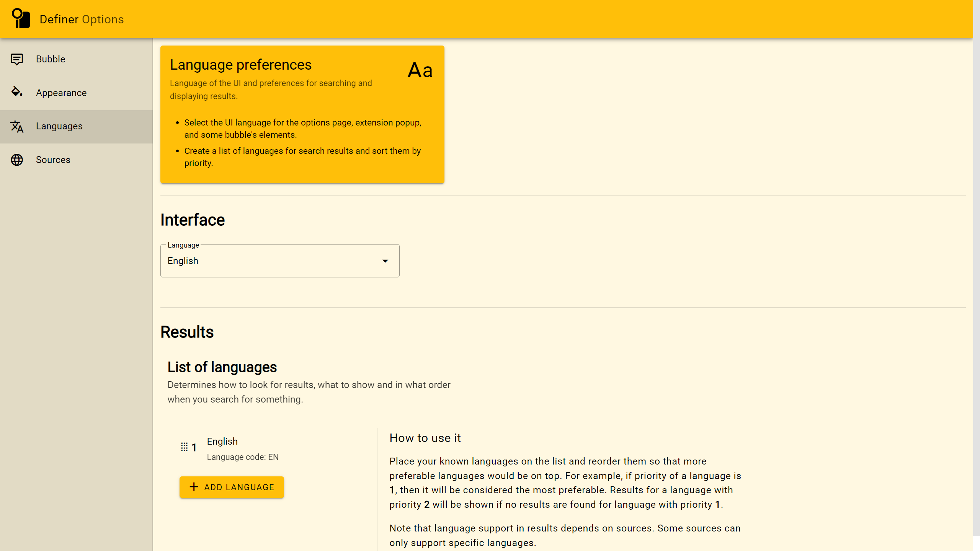Click the plus icon on Add Language
The width and height of the screenshot is (980, 551).
pyautogui.click(x=194, y=487)
